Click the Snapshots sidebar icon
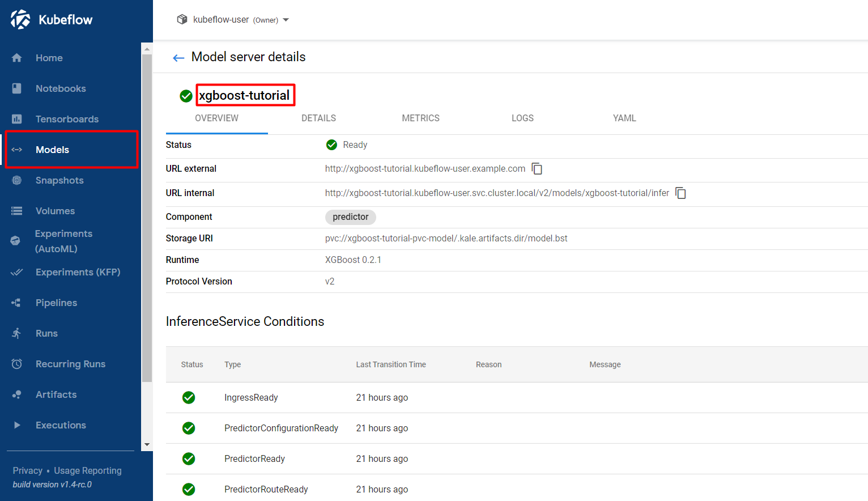This screenshot has height=501, width=868. point(17,180)
